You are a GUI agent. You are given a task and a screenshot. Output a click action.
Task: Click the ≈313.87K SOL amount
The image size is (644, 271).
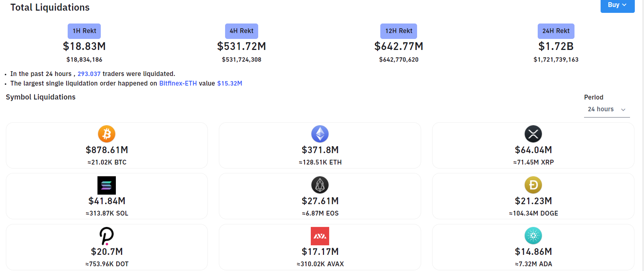point(107,213)
